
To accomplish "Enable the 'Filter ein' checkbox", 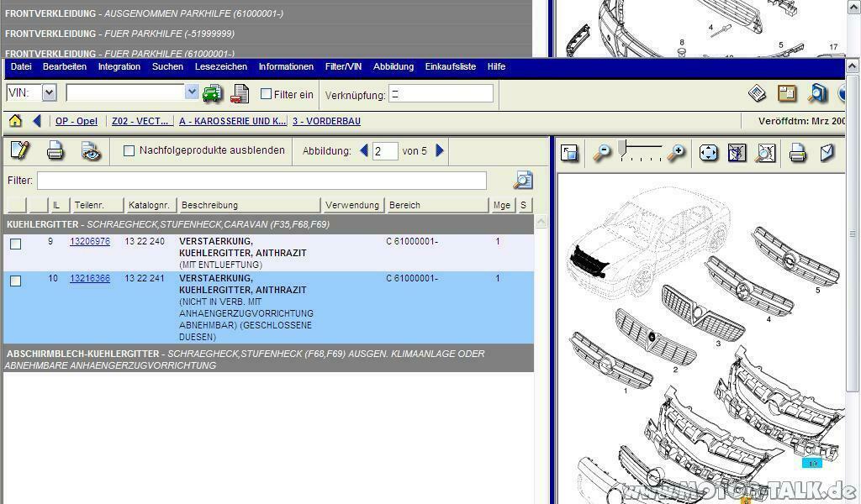I will pyautogui.click(x=266, y=94).
